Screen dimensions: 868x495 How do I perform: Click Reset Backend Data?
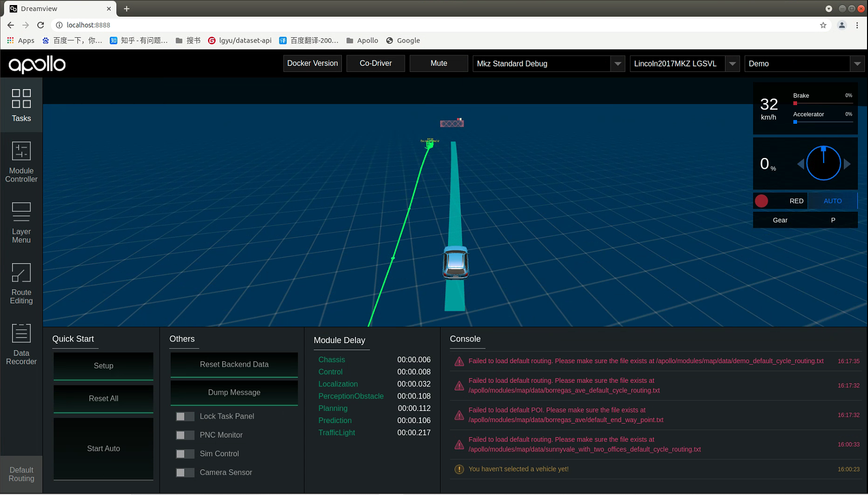[x=234, y=364]
